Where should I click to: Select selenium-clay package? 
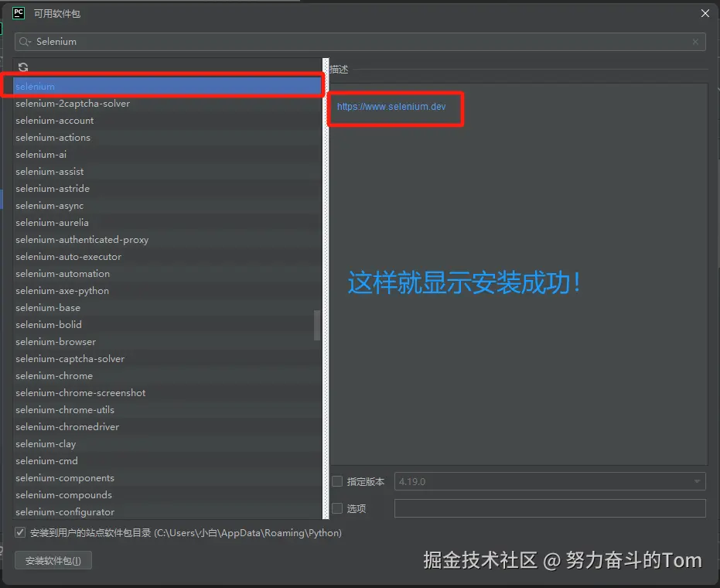(x=167, y=443)
